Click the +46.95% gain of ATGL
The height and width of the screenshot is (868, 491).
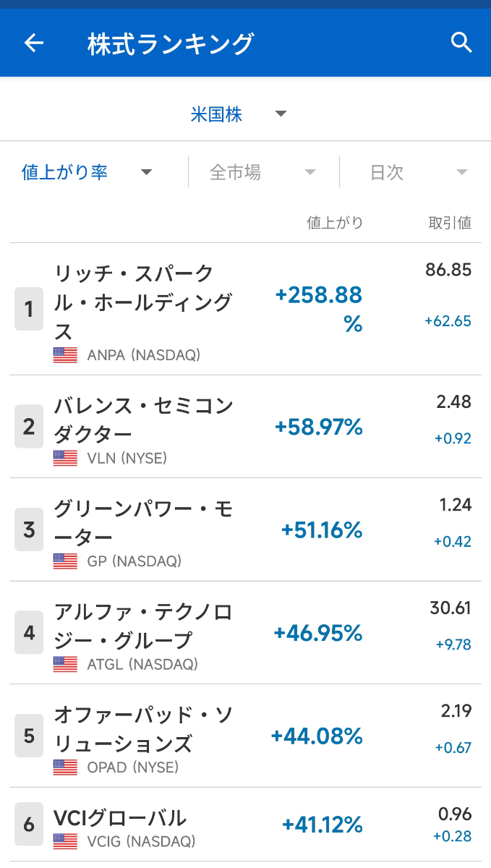tap(318, 634)
